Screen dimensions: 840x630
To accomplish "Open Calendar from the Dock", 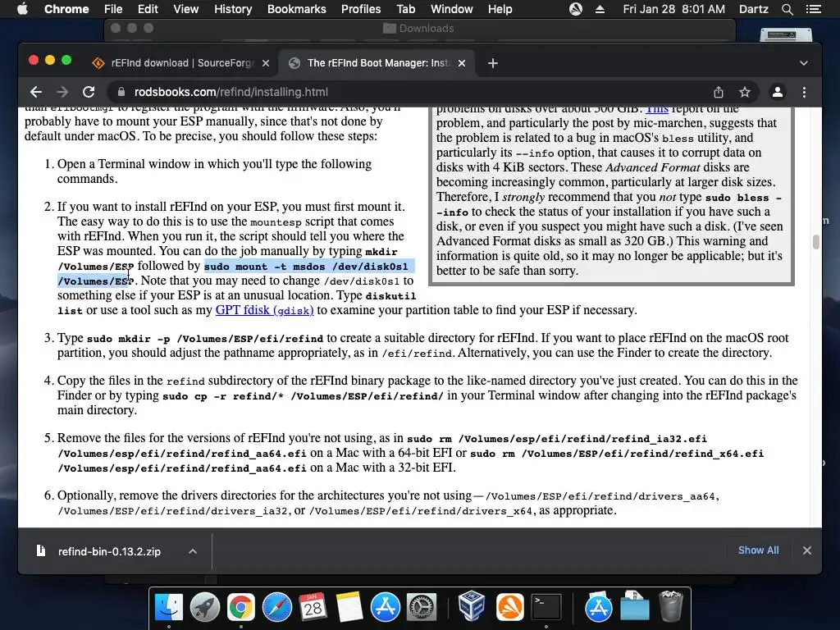I will (313, 608).
